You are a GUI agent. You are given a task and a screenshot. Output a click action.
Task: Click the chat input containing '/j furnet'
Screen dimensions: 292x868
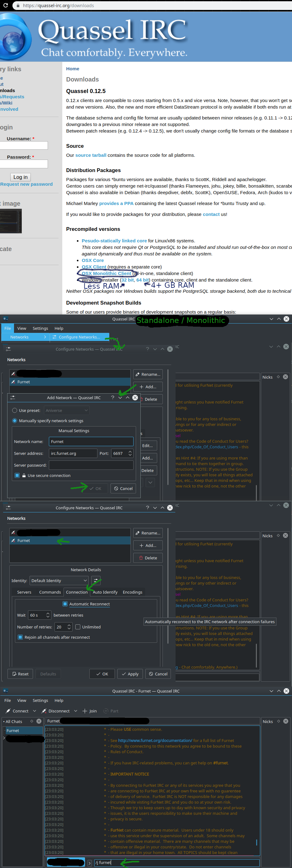[x=177, y=863]
